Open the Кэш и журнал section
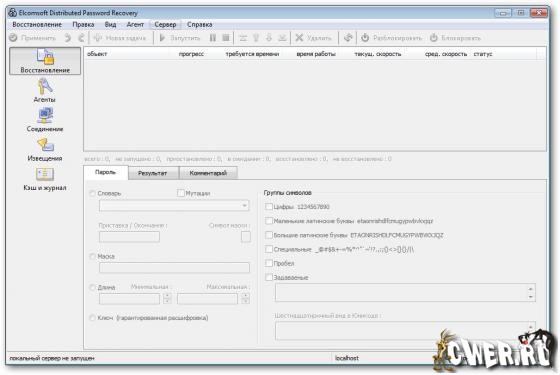 [45, 179]
